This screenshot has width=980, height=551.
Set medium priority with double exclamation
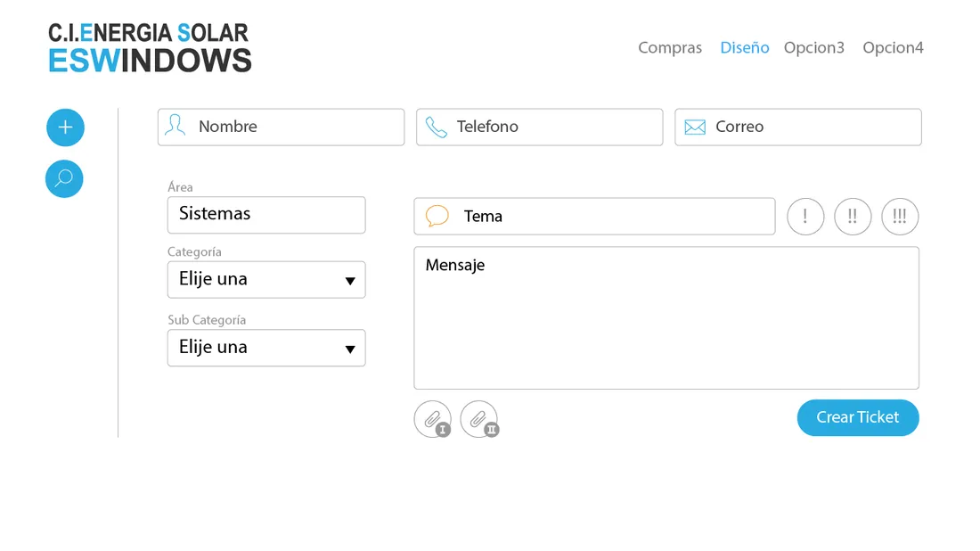click(x=853, y=217)
